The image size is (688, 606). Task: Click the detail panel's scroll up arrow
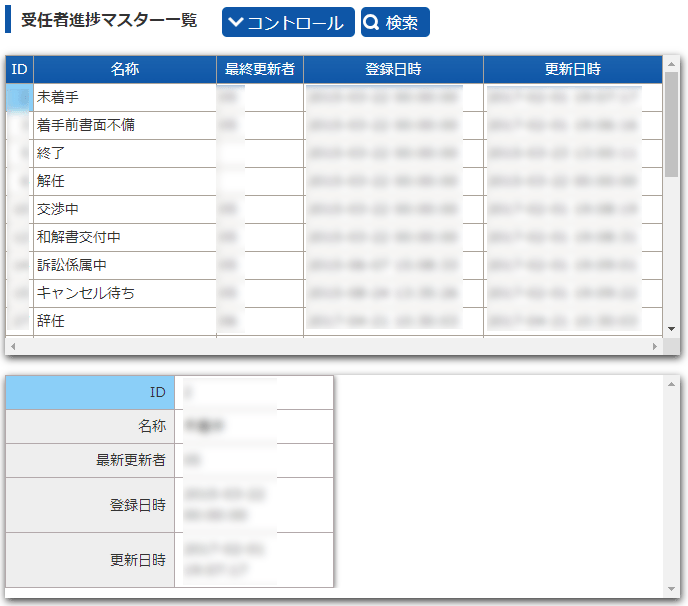pos(671,383)
